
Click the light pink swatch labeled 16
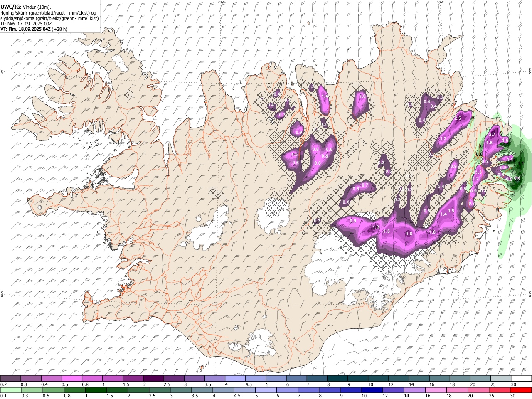point(436,390)
